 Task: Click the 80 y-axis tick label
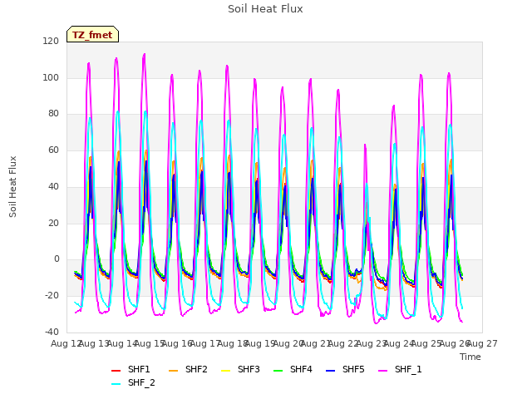click(53, 114)
